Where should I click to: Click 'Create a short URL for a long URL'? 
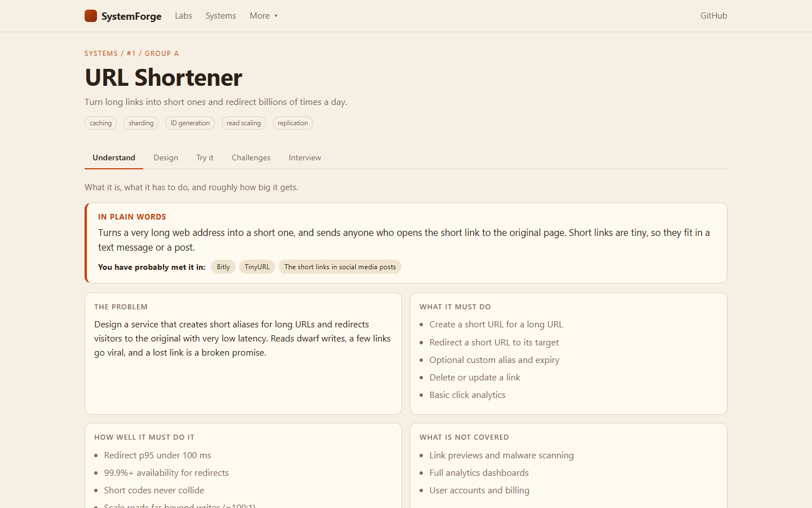(496, 325)
